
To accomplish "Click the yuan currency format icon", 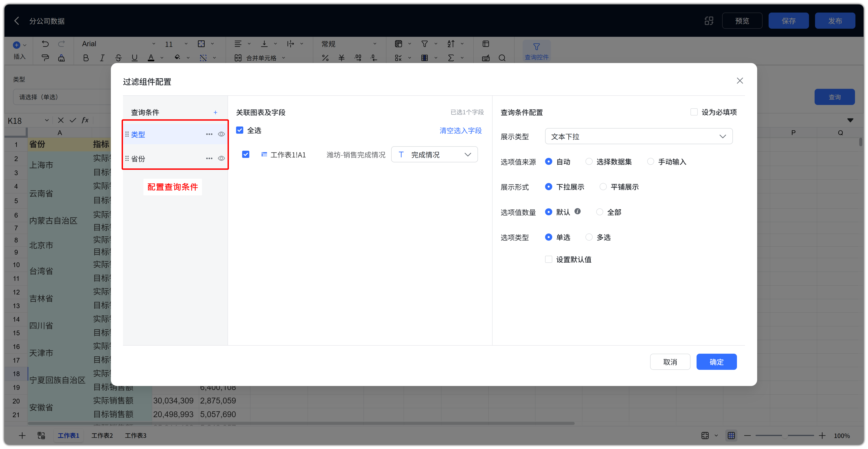I will [x=341, y=58].
